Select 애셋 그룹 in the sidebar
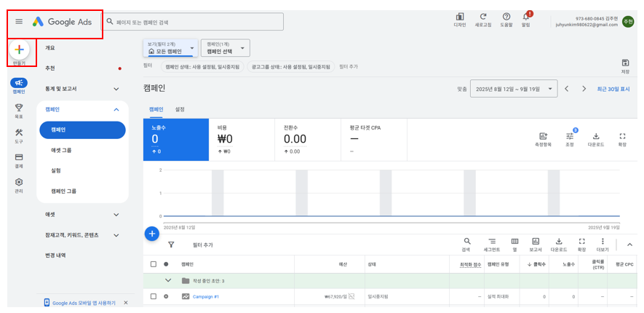This screenshot has height=313, width=644. pyautogui.click(x=61, y=151)
